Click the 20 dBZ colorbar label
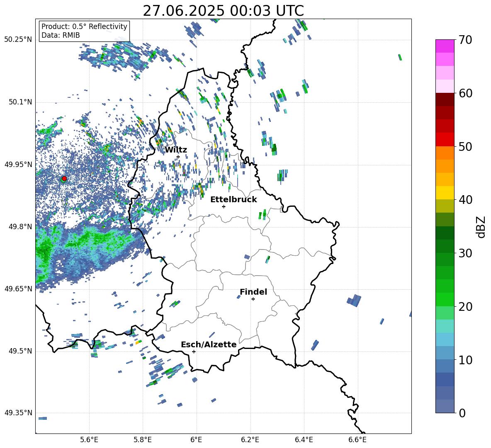 465,307
